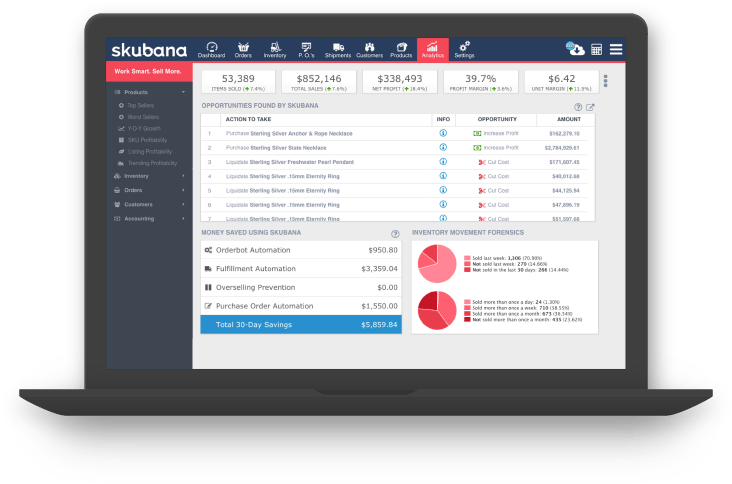Click the Profit Margin 39.7% card
The image size is (732, 484).
tap(480, 82)
